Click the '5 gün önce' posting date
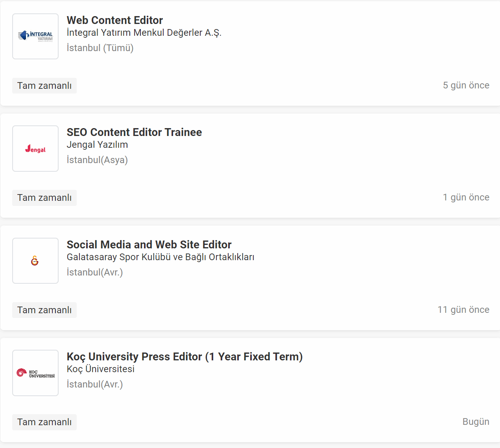This screenshot has width=500, height=448. click(466, 85)
